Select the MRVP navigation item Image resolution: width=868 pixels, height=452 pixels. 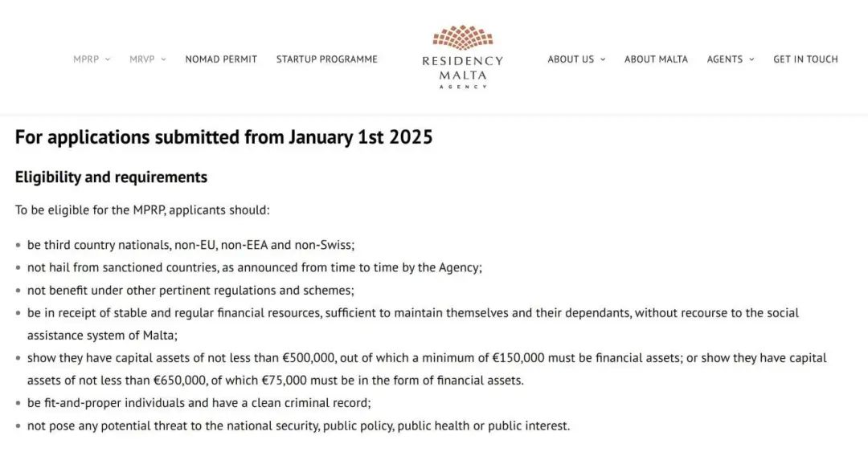(x=141, y=59)
